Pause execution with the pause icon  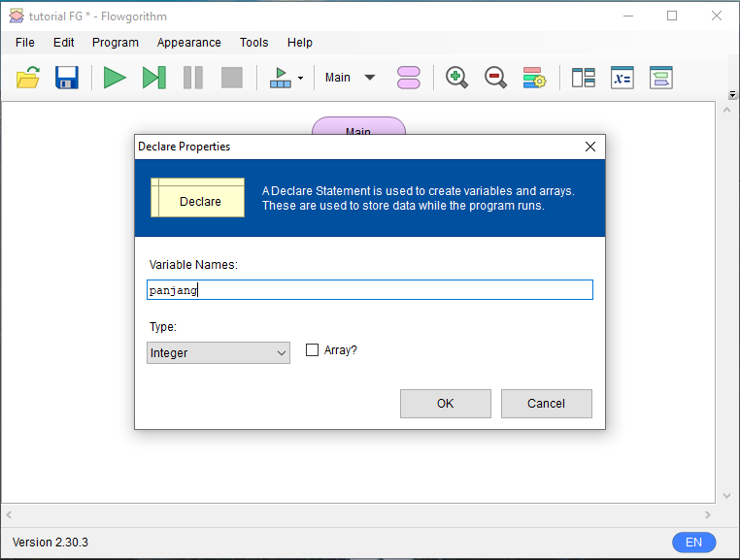[x=193, y=78]
